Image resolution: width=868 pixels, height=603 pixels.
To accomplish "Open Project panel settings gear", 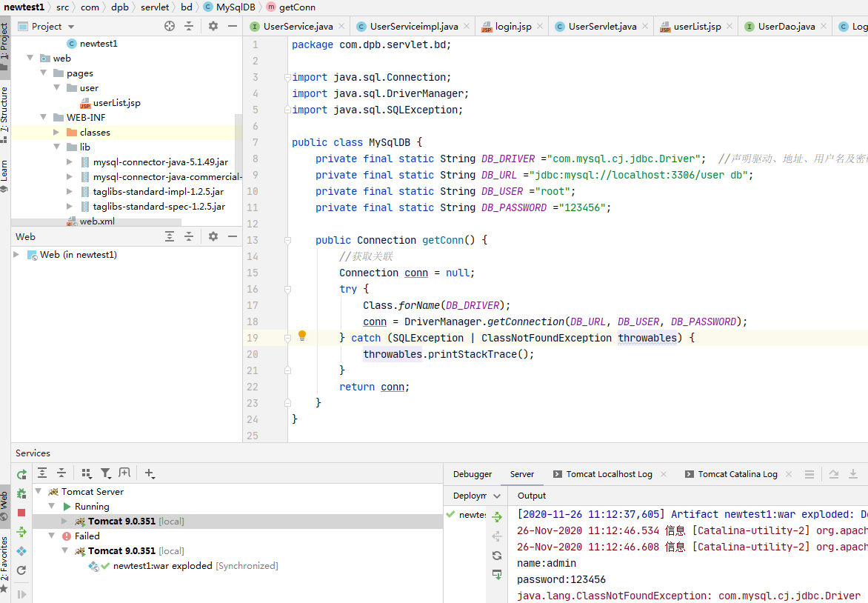I will 213,26.
